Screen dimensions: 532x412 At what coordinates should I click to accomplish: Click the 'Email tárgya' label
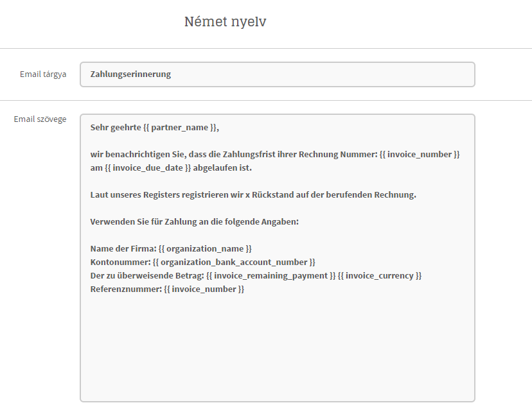43,74
